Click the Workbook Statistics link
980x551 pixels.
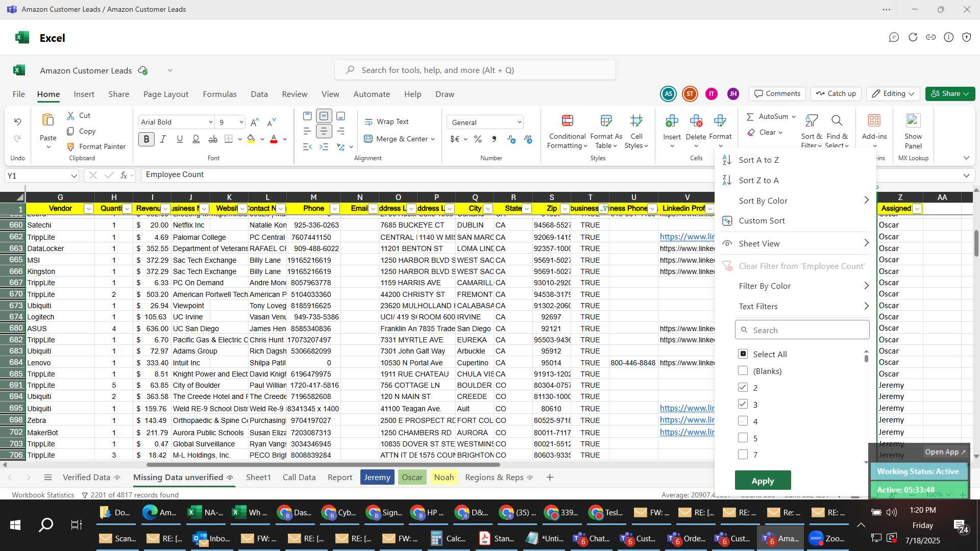(43, 495)
